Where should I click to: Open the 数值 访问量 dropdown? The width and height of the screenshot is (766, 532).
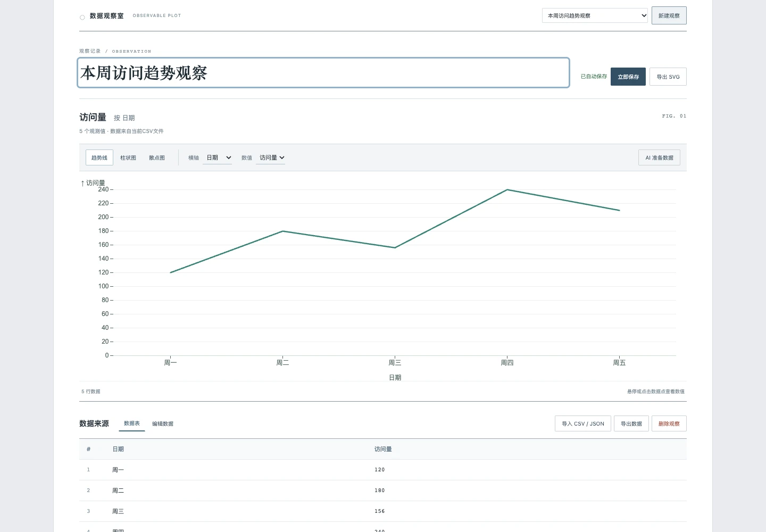click(x=271, y=157)
